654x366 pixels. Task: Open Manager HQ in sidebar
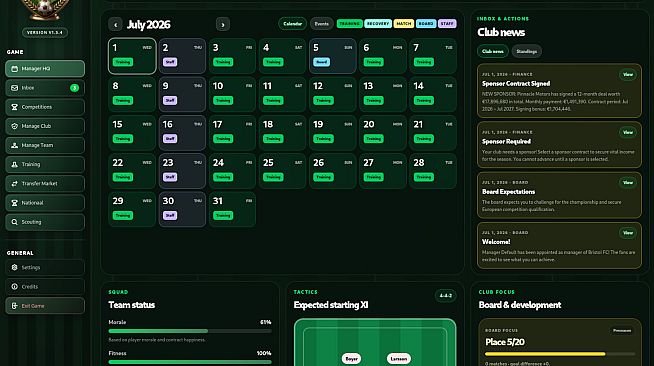(x=45, y=69)
